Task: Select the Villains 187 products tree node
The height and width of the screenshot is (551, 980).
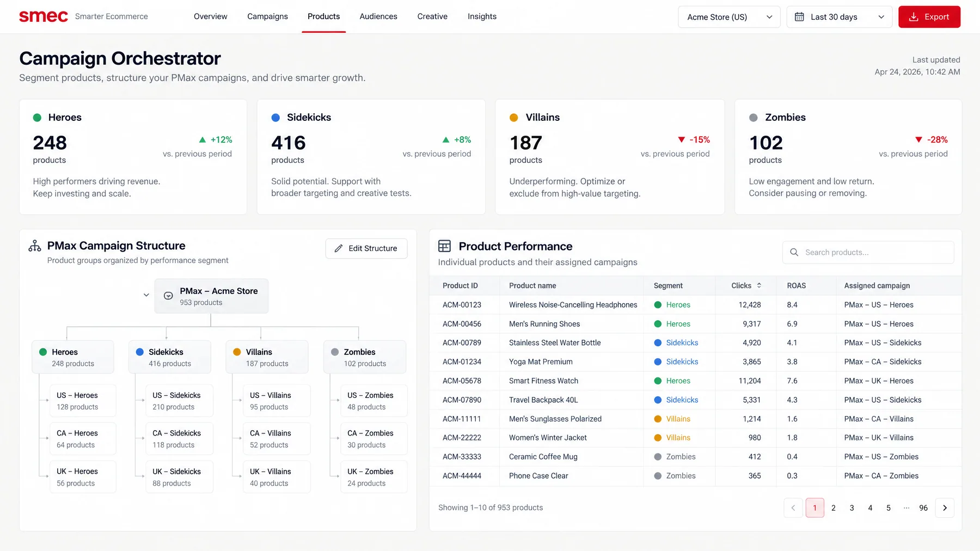Action: pos(267,357)
